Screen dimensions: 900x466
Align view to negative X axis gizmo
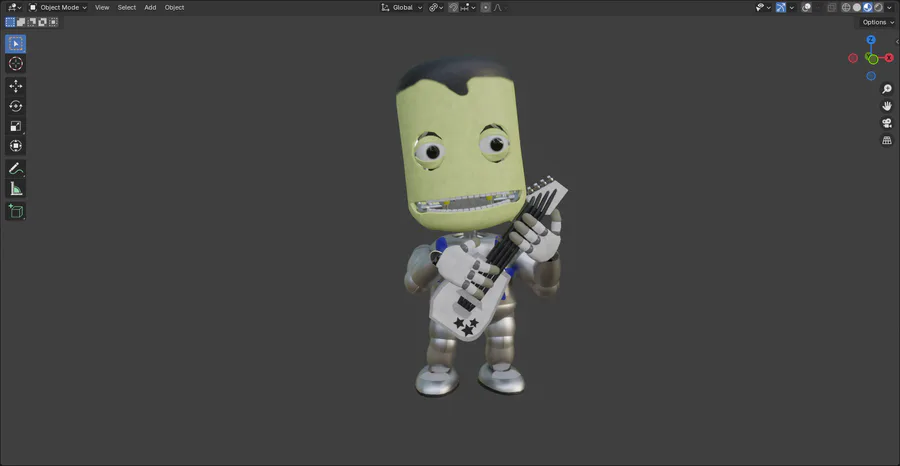pos(853,58)
